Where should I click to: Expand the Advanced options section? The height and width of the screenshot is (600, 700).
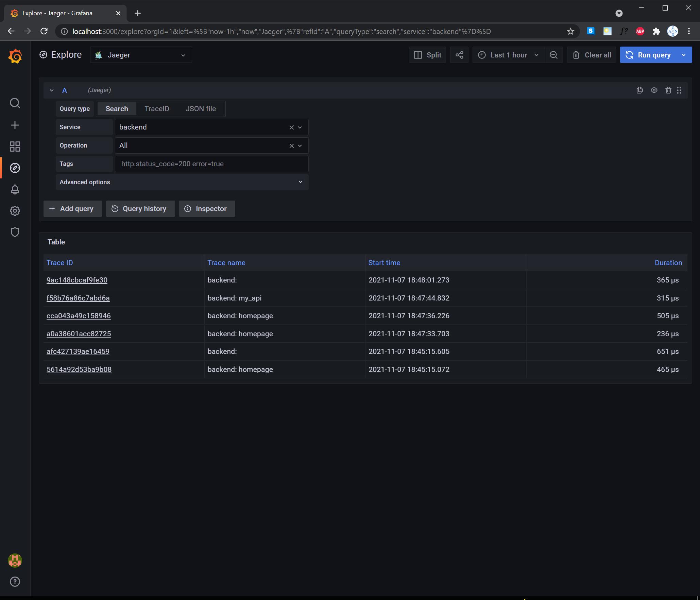pyautogui.click(x=182, y=182)
